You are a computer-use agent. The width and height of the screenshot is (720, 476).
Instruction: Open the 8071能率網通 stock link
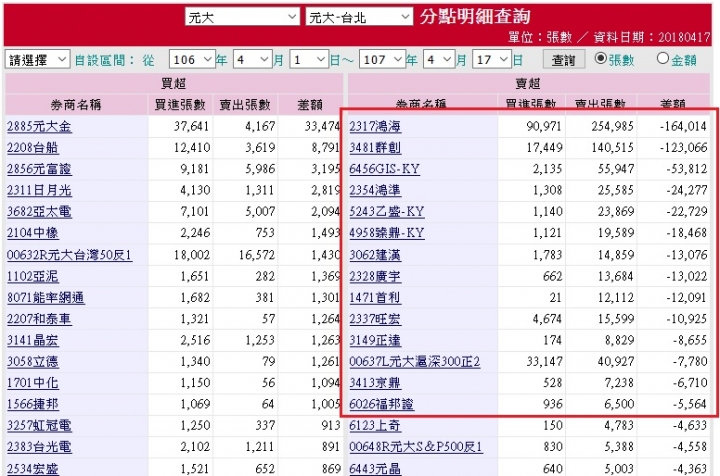[x=45, y=297]
